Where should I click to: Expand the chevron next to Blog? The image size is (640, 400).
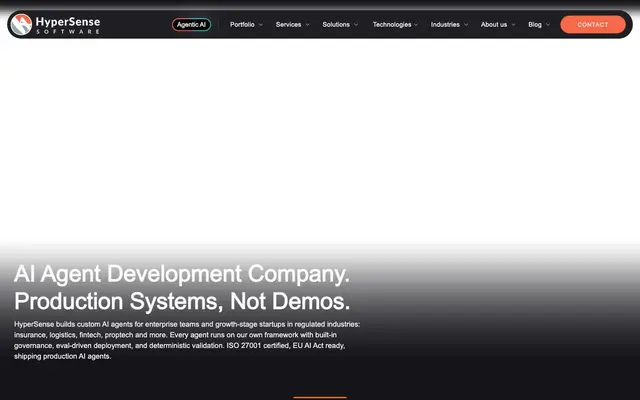point(548,24)
